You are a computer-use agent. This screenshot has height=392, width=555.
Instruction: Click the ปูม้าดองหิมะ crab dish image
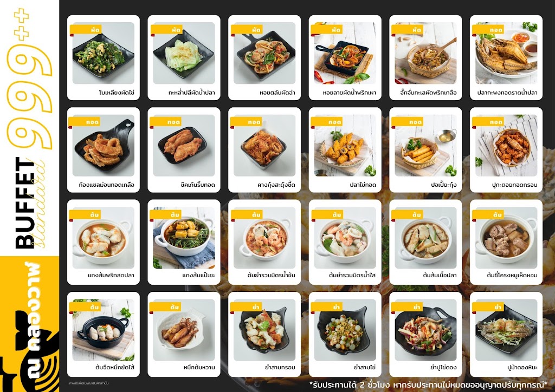pyautogui.click(x=506, y=330)
